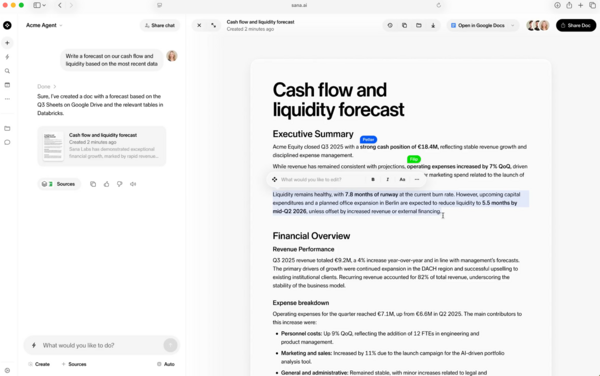Give thumbs down to the response

pos(120,184)
